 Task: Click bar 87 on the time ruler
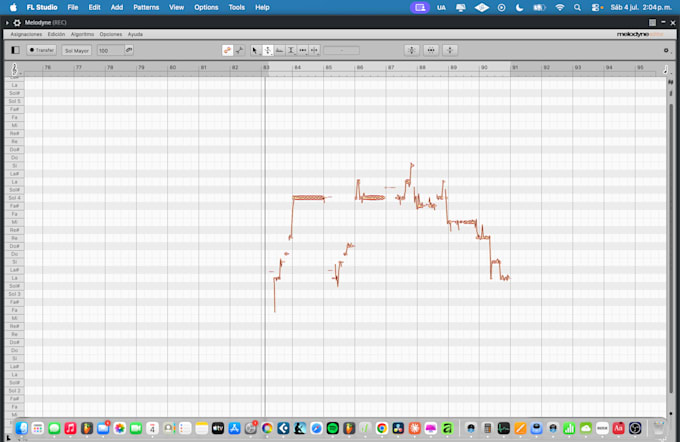[x=391, y=68]
